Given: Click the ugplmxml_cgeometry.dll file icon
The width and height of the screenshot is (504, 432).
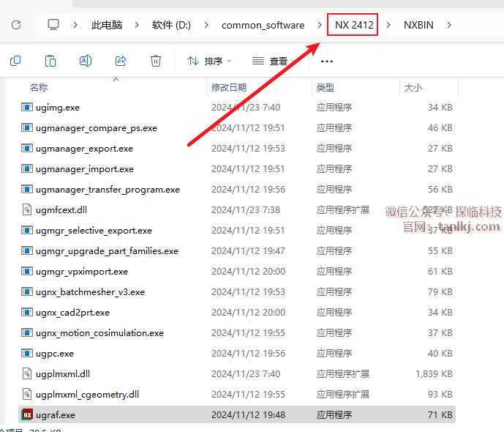Looking at the screenshot, I should coord(27,395).
